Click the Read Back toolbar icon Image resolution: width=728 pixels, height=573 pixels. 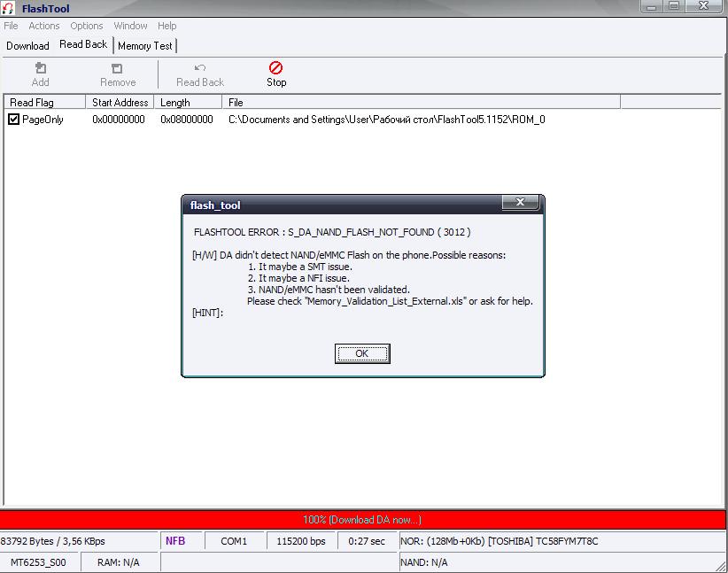200,68
